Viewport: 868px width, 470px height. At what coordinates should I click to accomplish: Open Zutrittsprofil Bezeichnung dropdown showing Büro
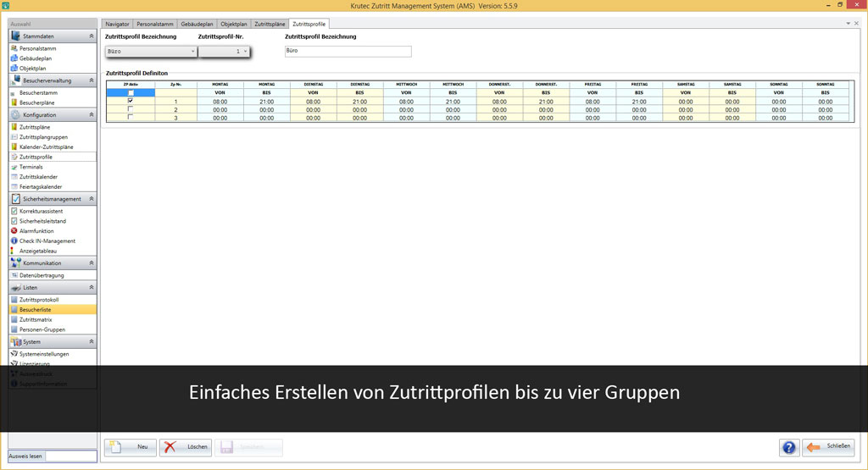[x=151, y=52]
